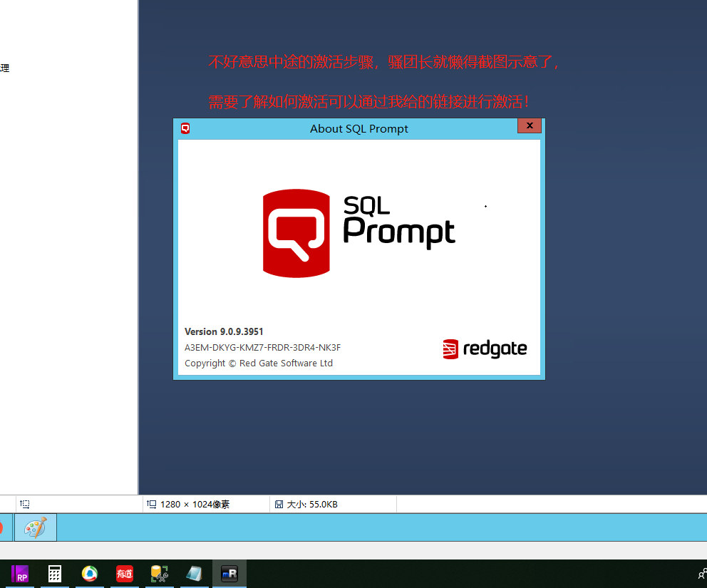Click the Copyright Red Gate Software Ltd text
The image size is (707, 588).
pos(259,363)
